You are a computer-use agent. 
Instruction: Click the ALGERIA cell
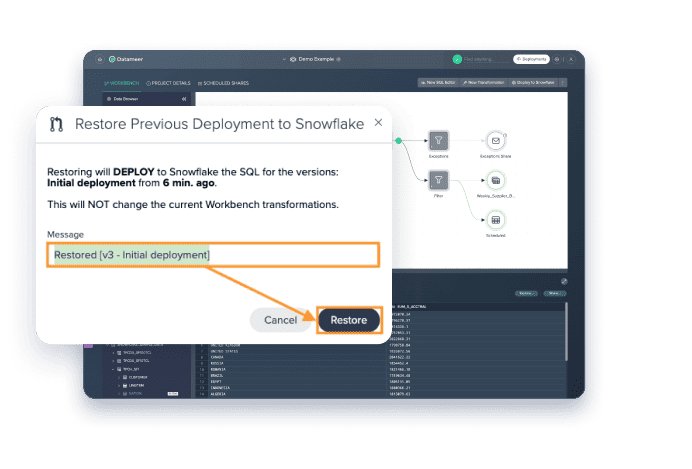(218, 394)
